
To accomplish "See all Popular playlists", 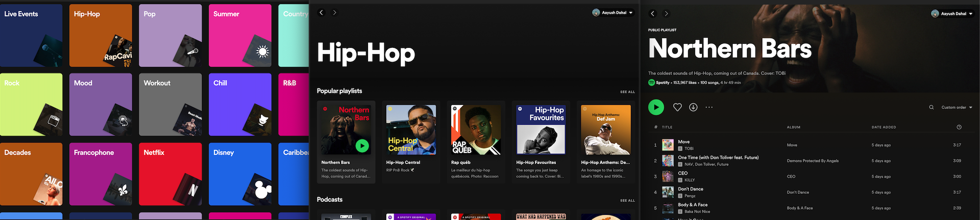I will tap(627, 92).
